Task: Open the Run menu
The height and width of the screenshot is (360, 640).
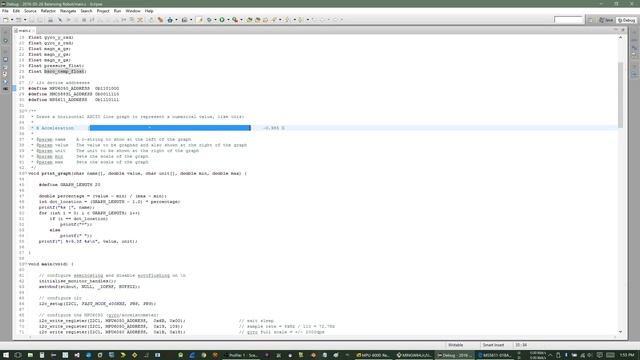Action: coord(118,11)
